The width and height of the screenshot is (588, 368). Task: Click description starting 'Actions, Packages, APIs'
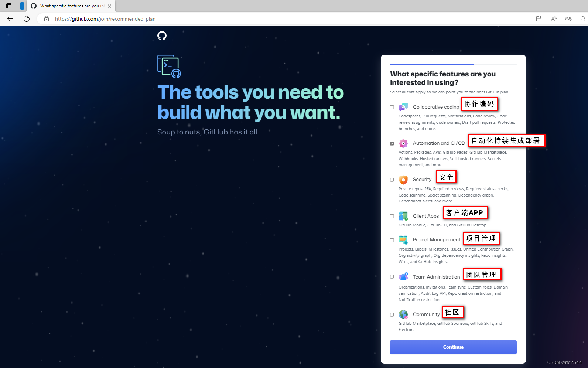pyautogui.click(x=453, y=159)
